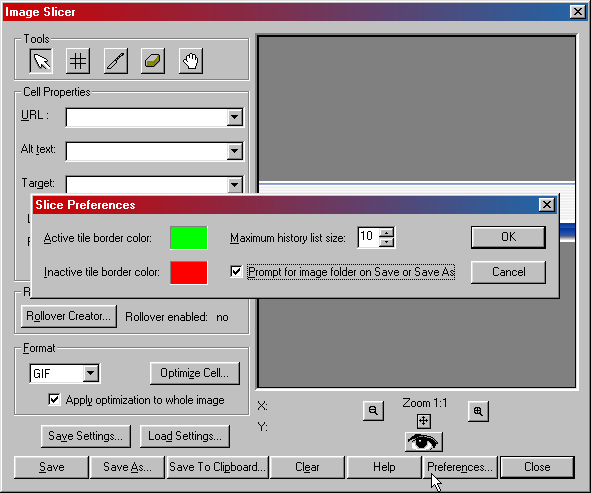Increase maximum history list size

click(x=386, y=233)
